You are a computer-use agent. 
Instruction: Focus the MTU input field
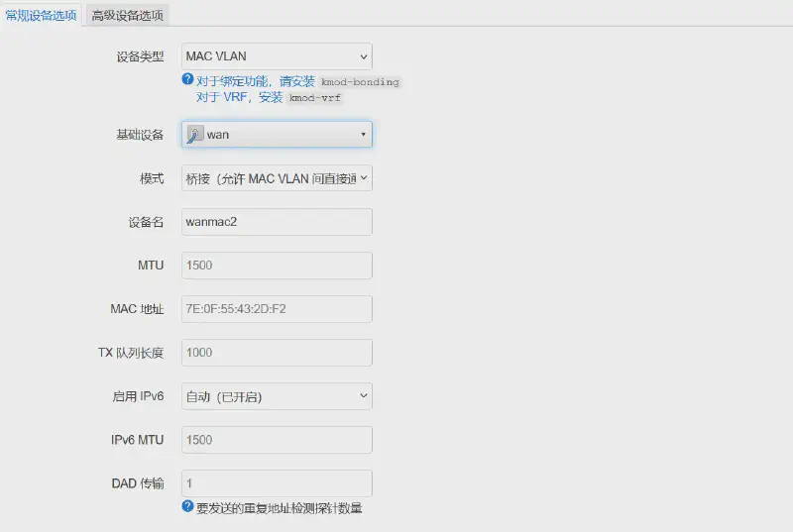point(277,266)
